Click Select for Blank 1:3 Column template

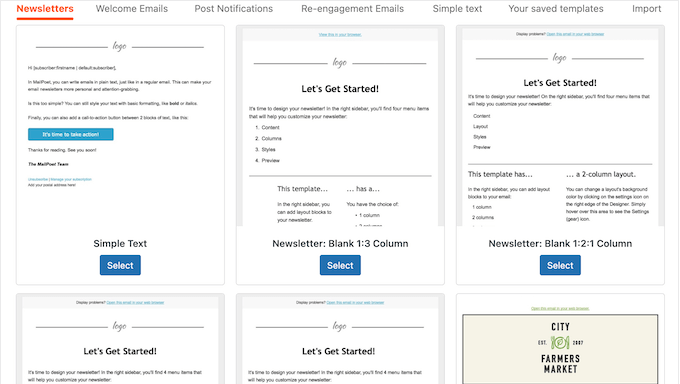pyautogui.click(x=340, y=265)
